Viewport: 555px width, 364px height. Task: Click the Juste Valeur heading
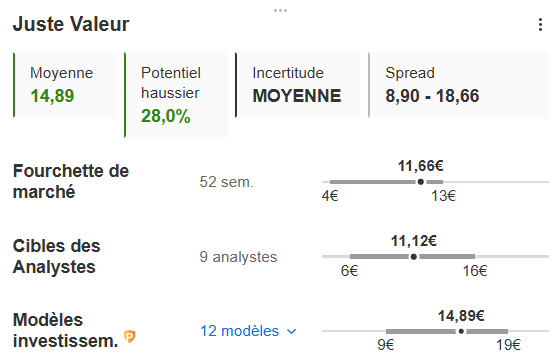click(71, 24)
